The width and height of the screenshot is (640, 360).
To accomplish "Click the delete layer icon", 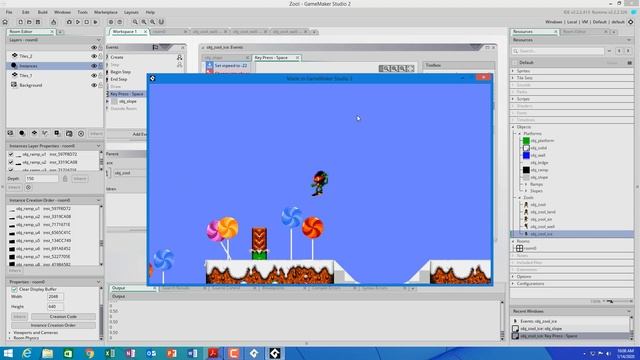I will click(x=81, y=133).
